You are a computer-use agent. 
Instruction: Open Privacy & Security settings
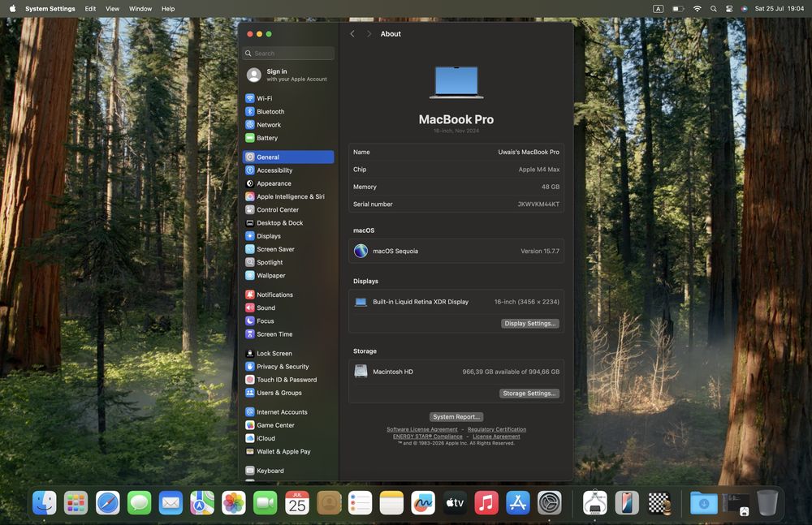coord(288,367)
